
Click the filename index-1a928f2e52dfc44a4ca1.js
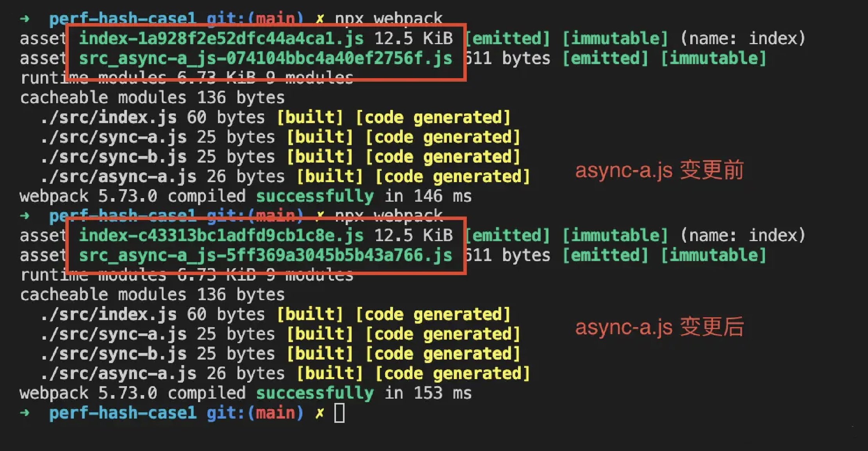pos(221,38)
